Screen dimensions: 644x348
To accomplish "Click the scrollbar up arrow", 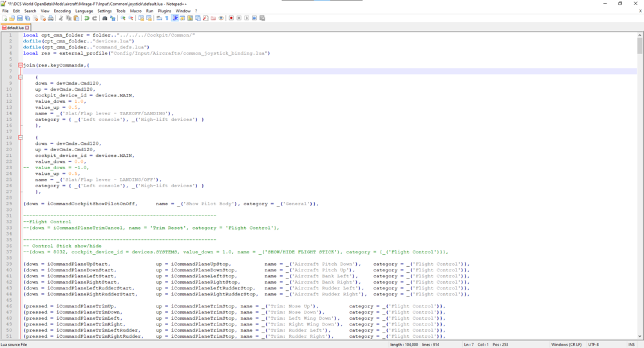I will tap(639, 35).
